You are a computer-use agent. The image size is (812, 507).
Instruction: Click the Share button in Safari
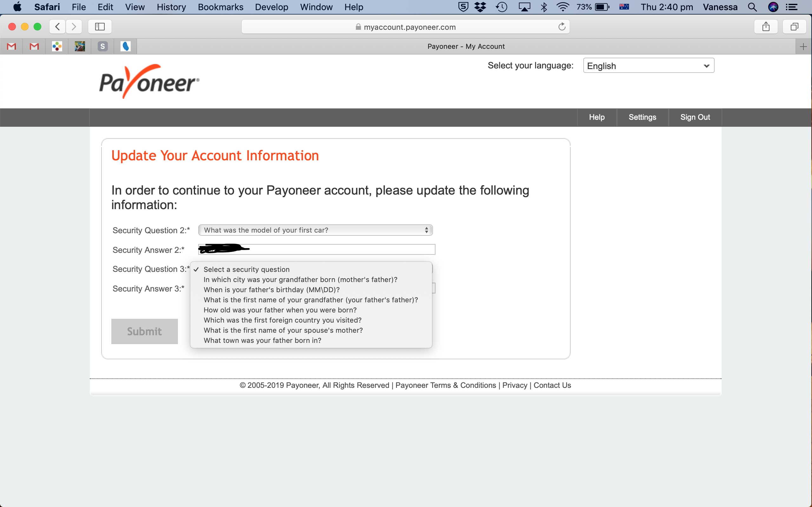(766, 27)
